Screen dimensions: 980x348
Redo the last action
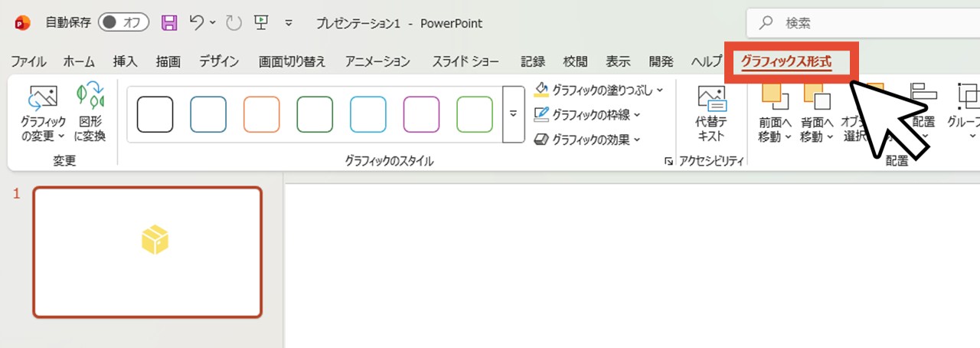click(x=234, y=23)
